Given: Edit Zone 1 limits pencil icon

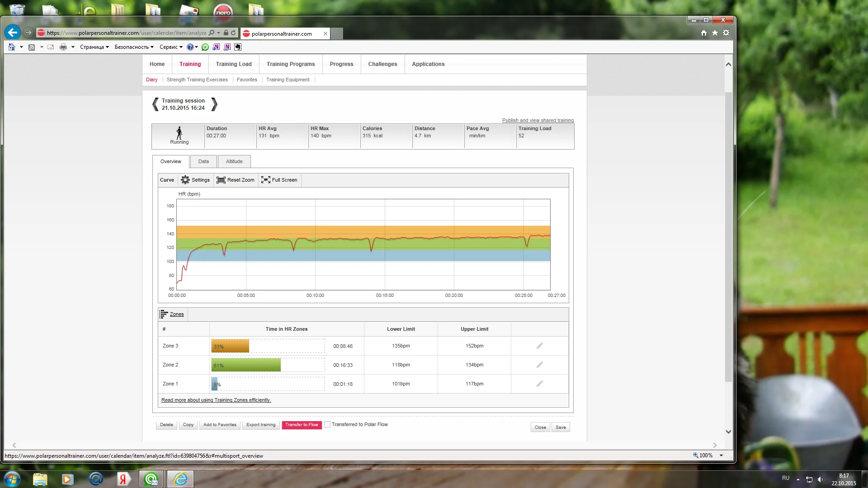Looking at the screenshot, I should tap(539, 384).
